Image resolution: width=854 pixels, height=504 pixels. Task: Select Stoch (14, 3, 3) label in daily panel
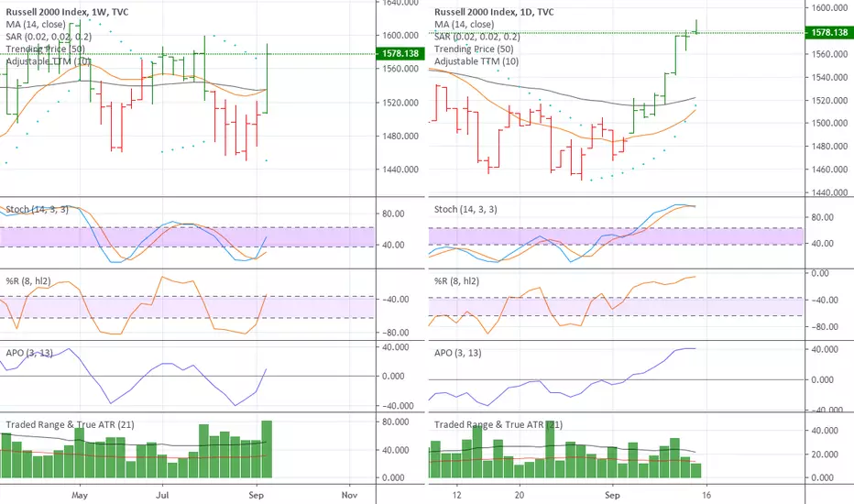[x=465, y=209]
